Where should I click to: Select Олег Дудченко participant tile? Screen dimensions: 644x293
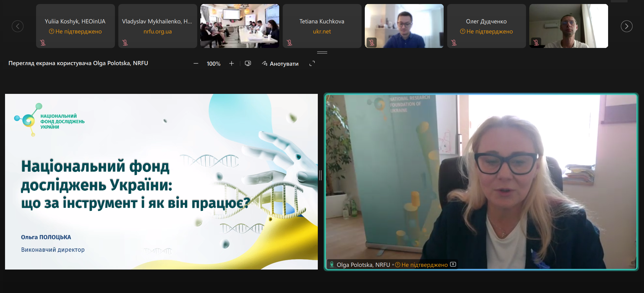click(x=486, y=26)
